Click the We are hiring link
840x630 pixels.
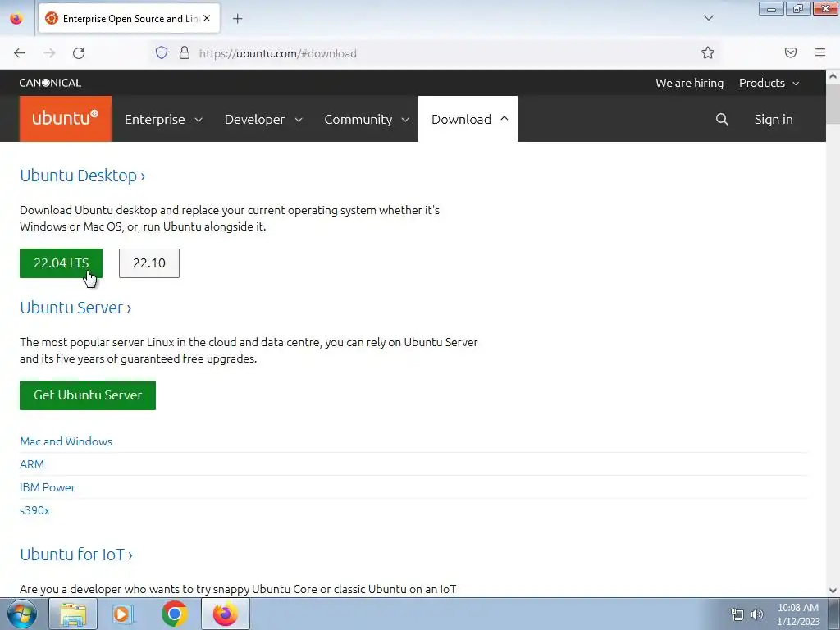tap(689, 83)
